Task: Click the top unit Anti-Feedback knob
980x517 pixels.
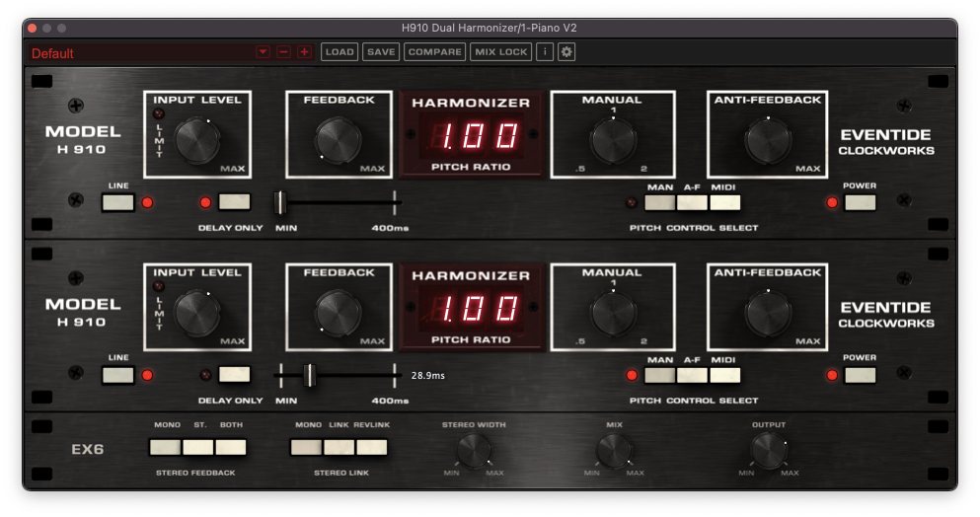Action: click(x=768, y=139)
